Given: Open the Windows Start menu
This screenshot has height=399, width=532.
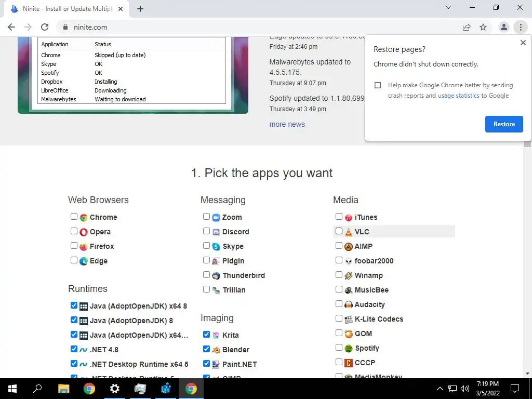Looking at the screenshot, I should [x=12, y=389].
